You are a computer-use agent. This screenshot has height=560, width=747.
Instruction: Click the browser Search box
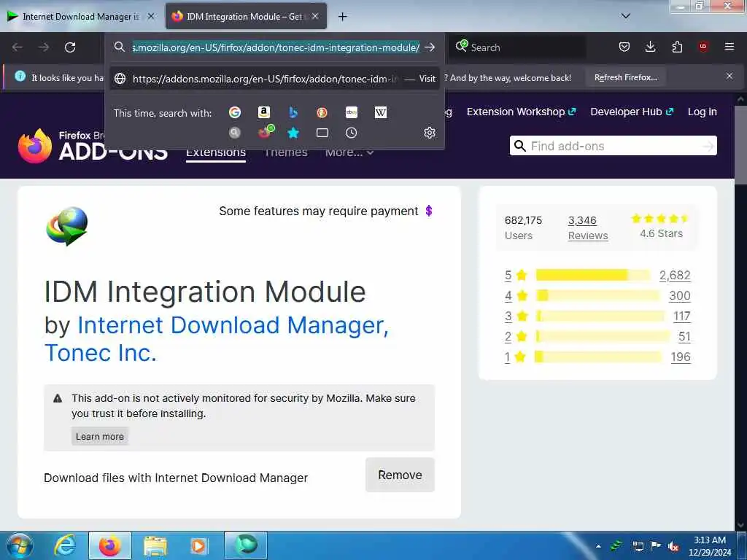click(x=519, y=47)
